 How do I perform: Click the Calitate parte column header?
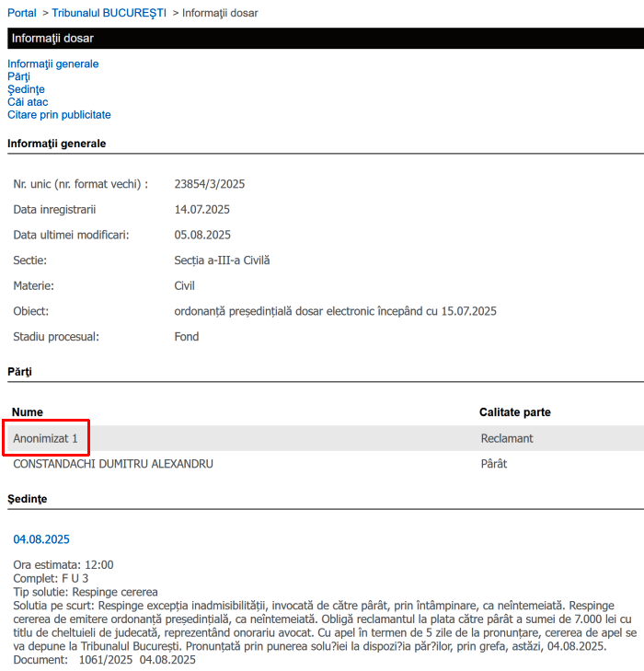click(x=515, y=412)
